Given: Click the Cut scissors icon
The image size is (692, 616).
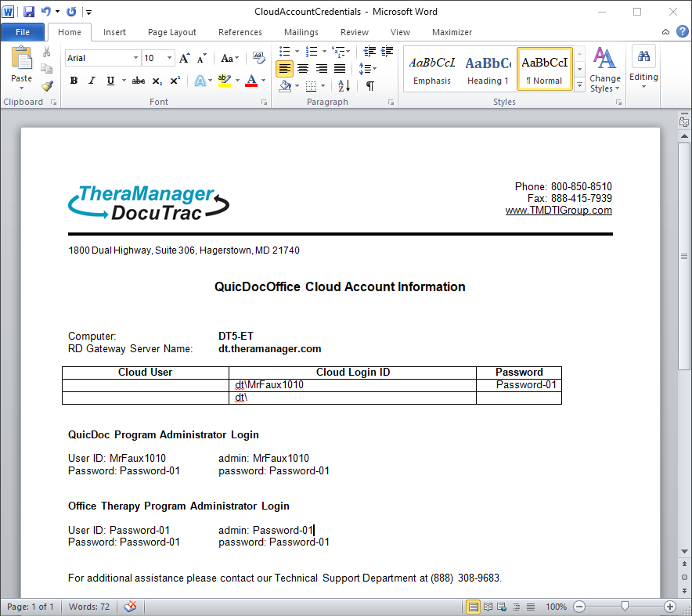Looking at the screenshot, I should (46, 52).
